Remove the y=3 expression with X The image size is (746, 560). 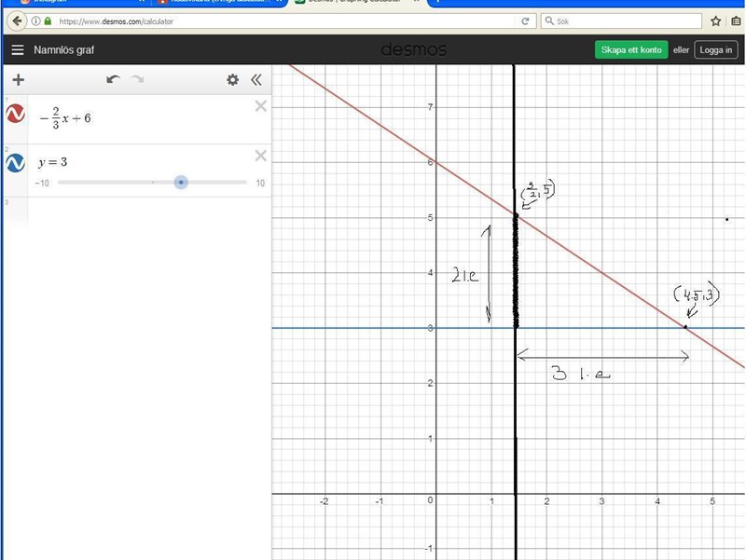(261, 156)
